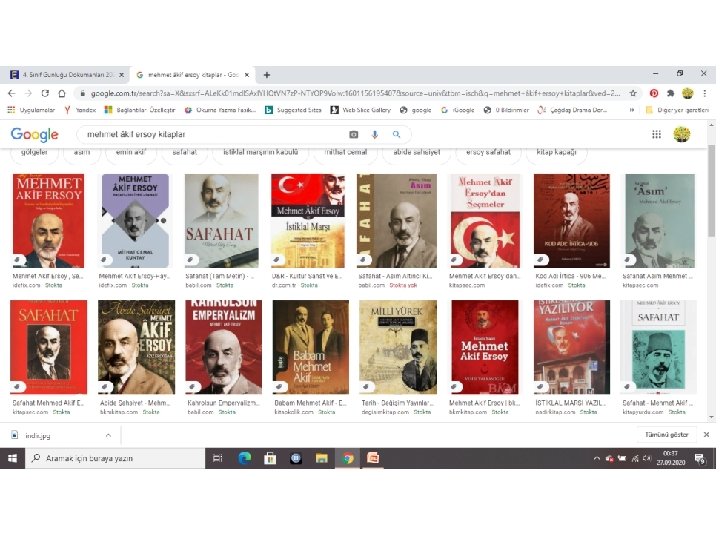Screen dimensions: 720x540
Task: Click the Windows taskbar search box
Action: 115,458
